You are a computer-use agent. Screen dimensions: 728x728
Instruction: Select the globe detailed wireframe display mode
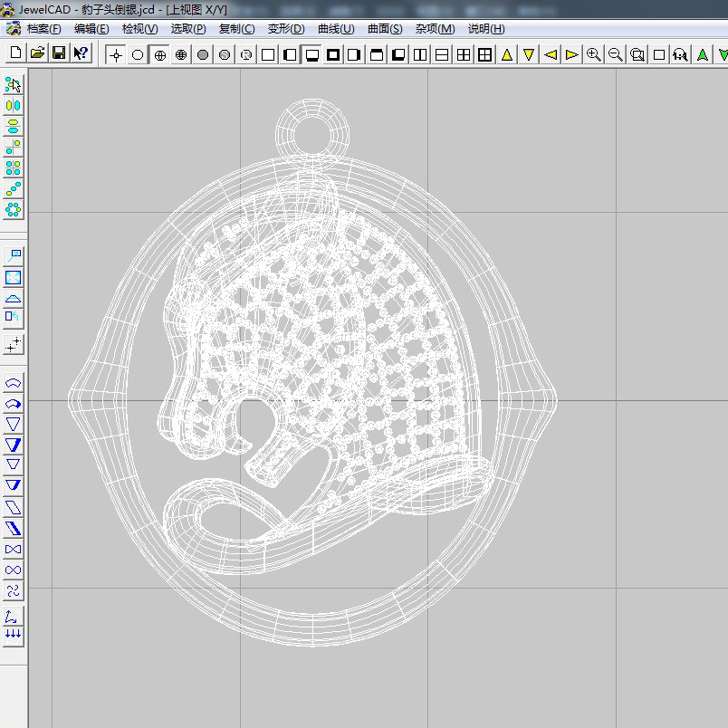coord(181,55)
